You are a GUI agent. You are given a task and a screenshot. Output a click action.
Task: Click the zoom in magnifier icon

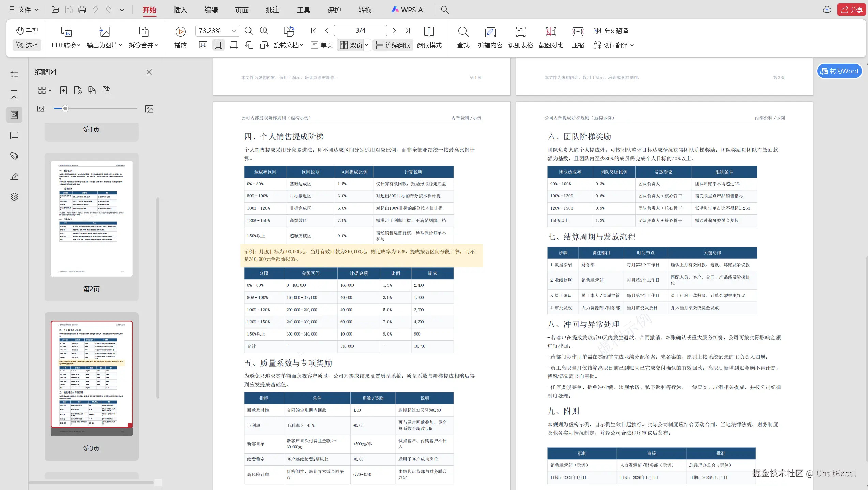tap(264, 31)
